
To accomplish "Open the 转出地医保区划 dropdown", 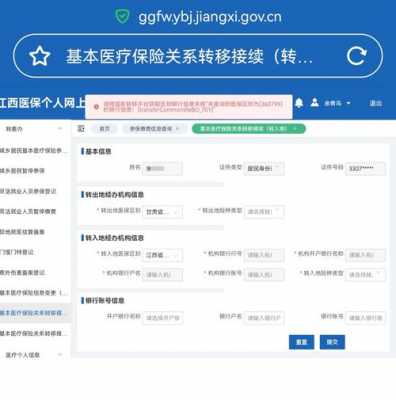I will [x=163, y=212].
